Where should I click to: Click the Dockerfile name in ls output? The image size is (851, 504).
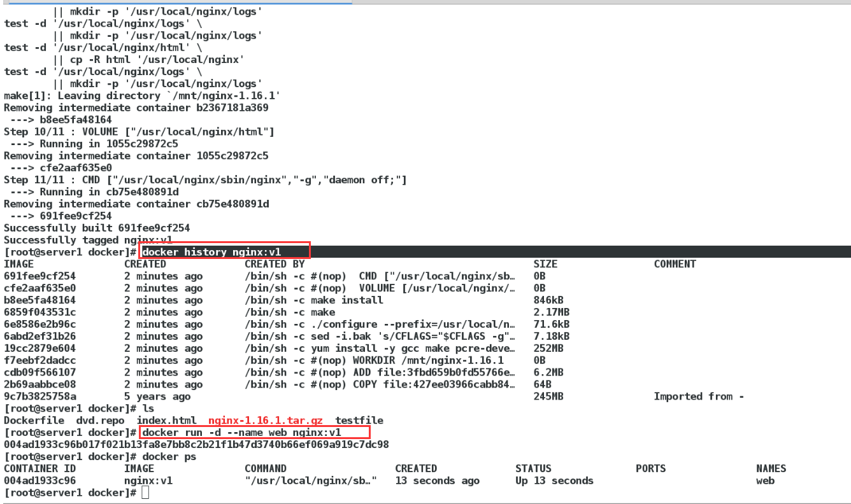point(34,421)
